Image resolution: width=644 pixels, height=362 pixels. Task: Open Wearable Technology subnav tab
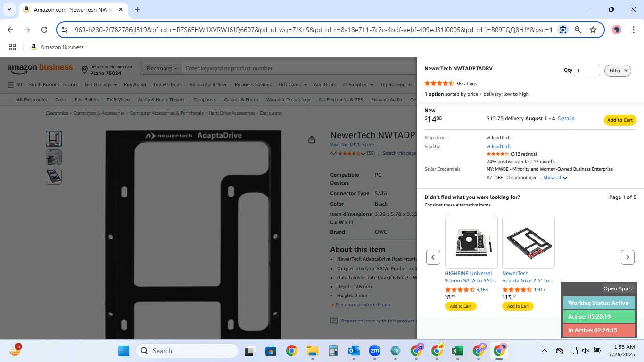(x=288, y=100)
